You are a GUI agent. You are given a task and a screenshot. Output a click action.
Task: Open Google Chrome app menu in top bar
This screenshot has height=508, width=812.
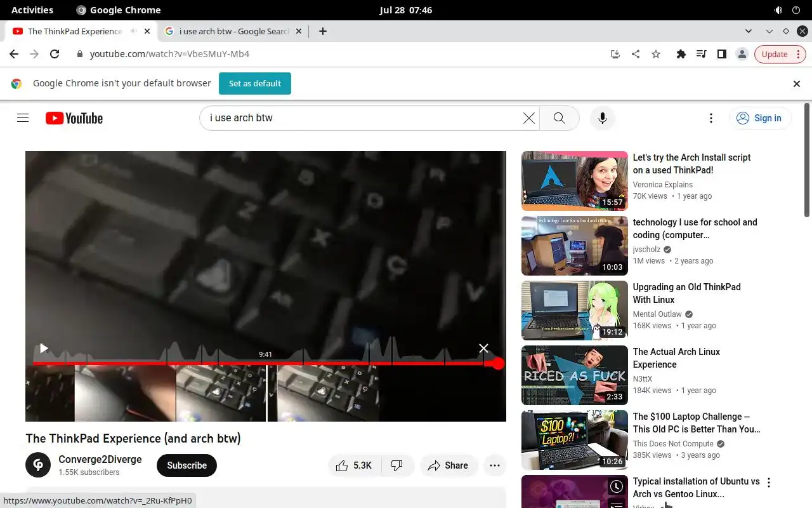pyautogui.click(x=118, y=10)
